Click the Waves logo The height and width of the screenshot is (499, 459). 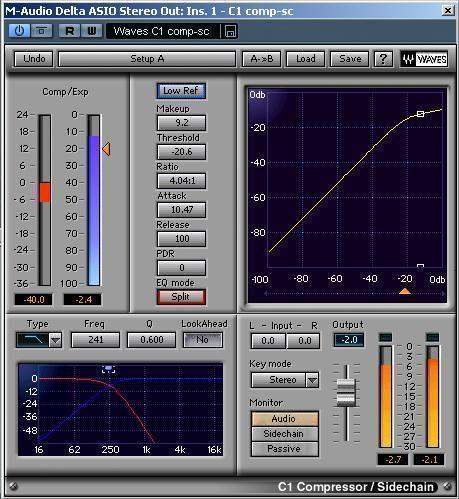[x=424, y=59]
